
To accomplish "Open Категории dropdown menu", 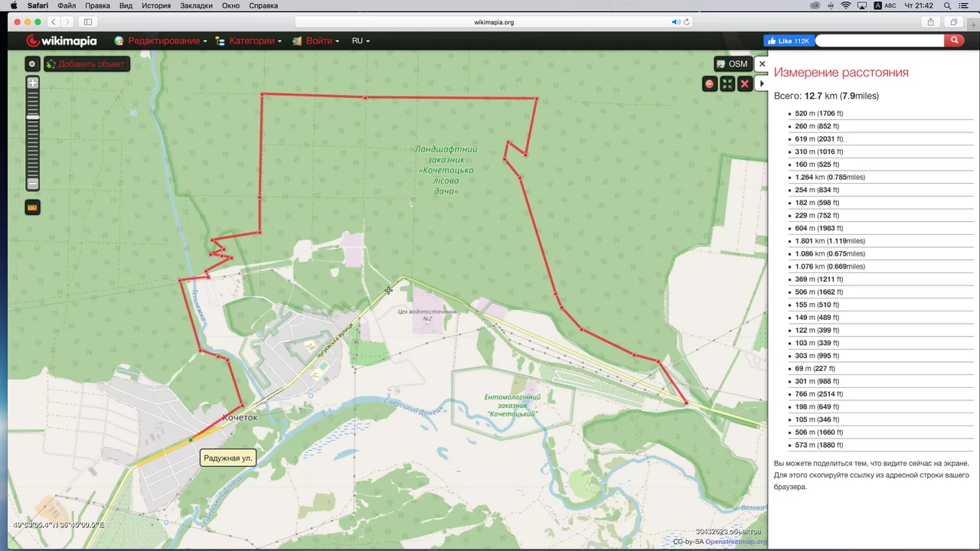I will pyautogui.click(x=248, y=41).
